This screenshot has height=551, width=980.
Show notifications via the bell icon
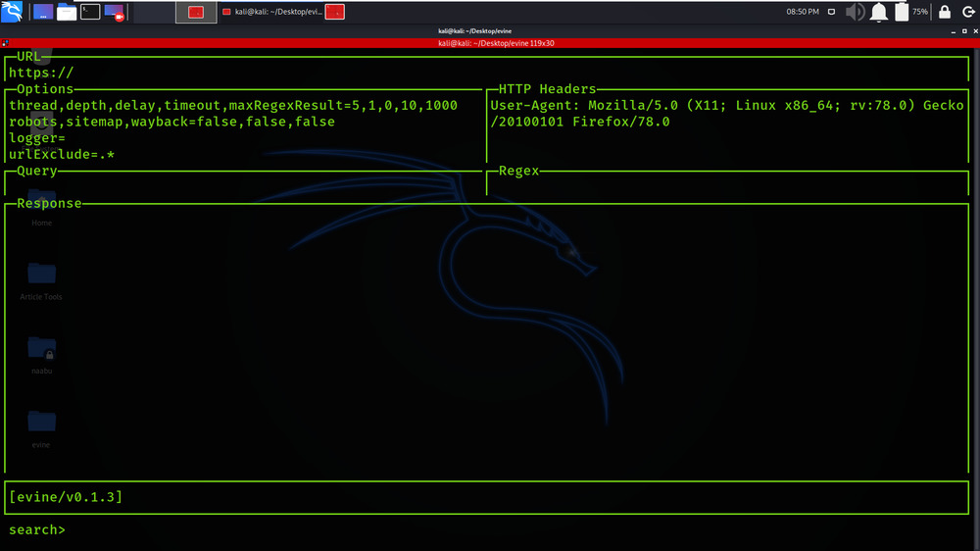pos(879,11)
